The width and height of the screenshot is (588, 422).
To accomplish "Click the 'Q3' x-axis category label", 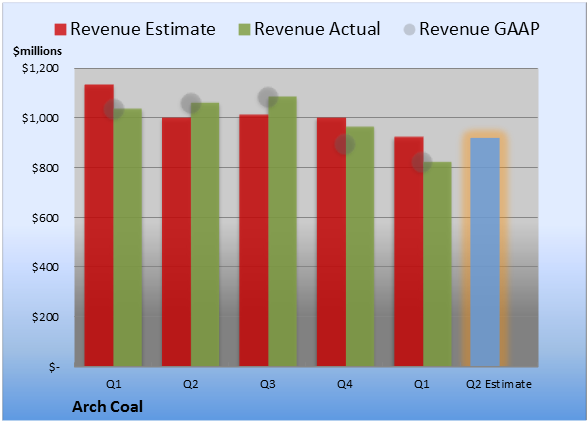I will pyautogui.click(x=268, y=384).
